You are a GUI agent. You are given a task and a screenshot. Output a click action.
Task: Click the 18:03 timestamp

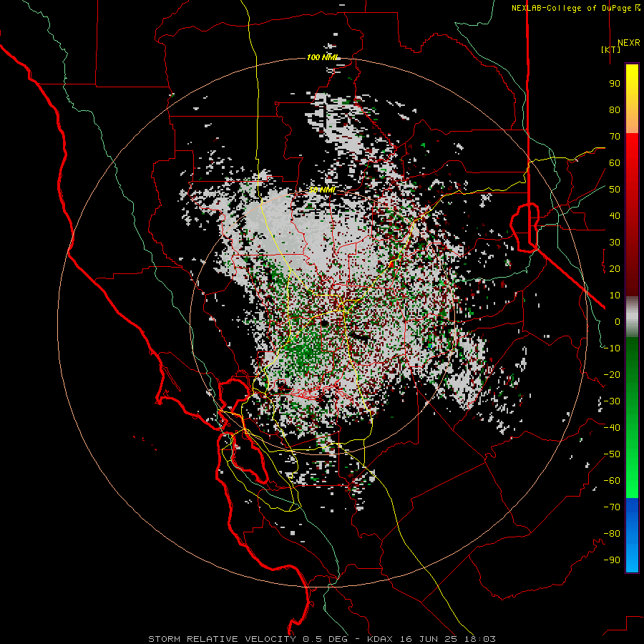(479, 639)
